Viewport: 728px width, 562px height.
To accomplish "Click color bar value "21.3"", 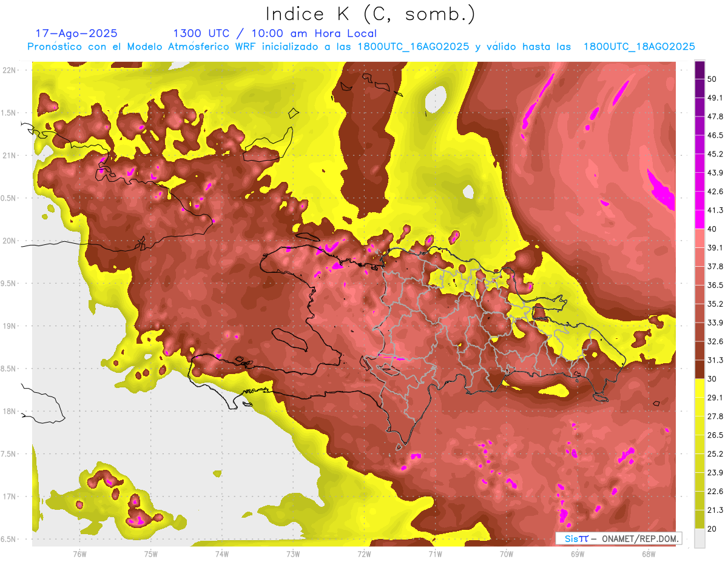I will click(715, 510).
